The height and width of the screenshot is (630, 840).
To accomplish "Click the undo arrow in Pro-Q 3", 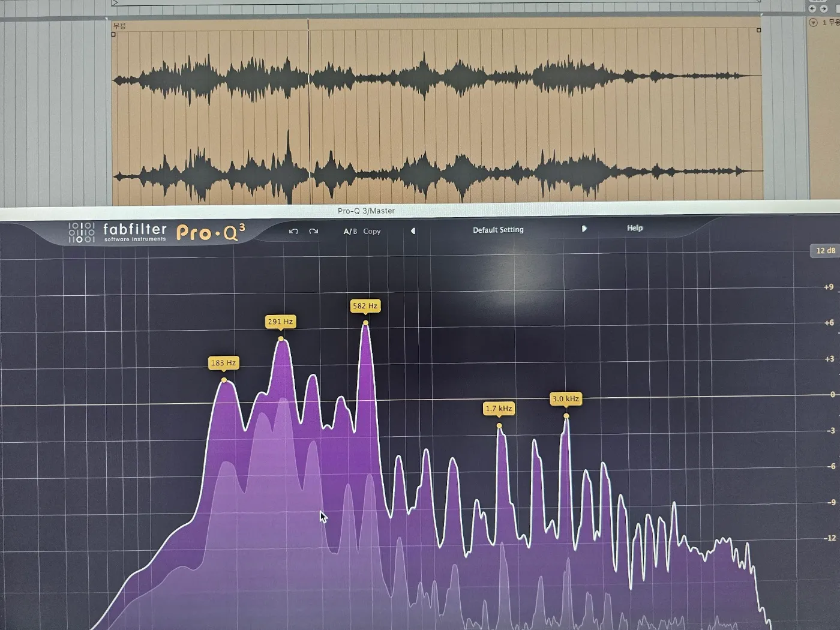I will pos(293,232).
